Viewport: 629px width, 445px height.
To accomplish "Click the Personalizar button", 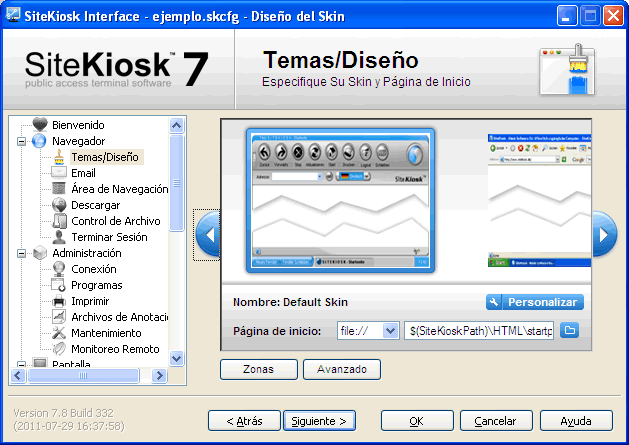I will click(535, 302).
